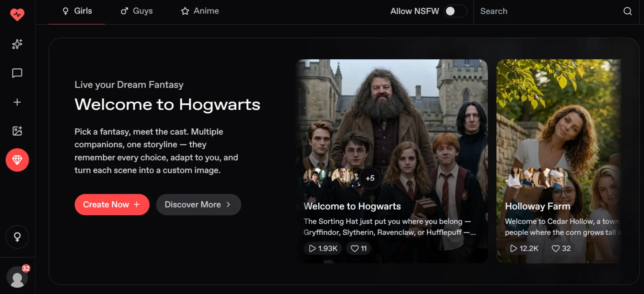Click the Welcome to Hogwarts card title

coord(352,206)
